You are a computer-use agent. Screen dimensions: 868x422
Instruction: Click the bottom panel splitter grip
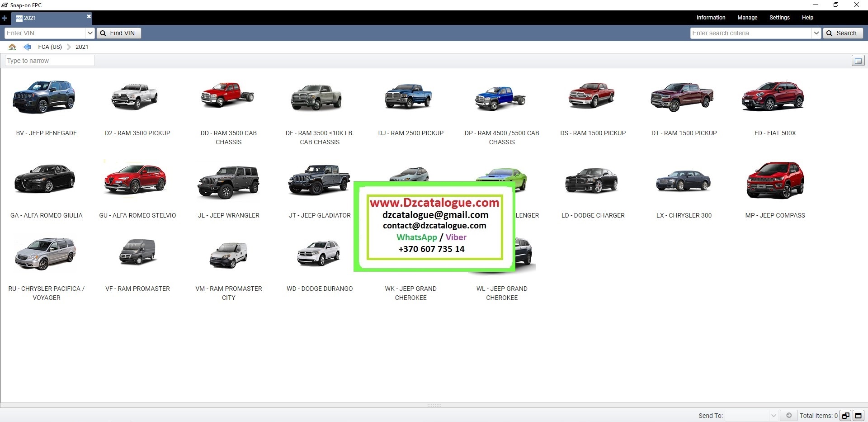pyautogui.click(x=434, y=405)
